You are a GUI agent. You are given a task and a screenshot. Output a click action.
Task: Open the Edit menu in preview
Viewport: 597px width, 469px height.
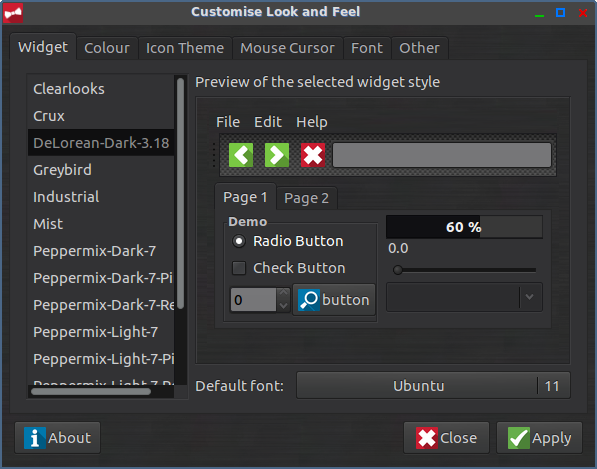click(268, 122)
